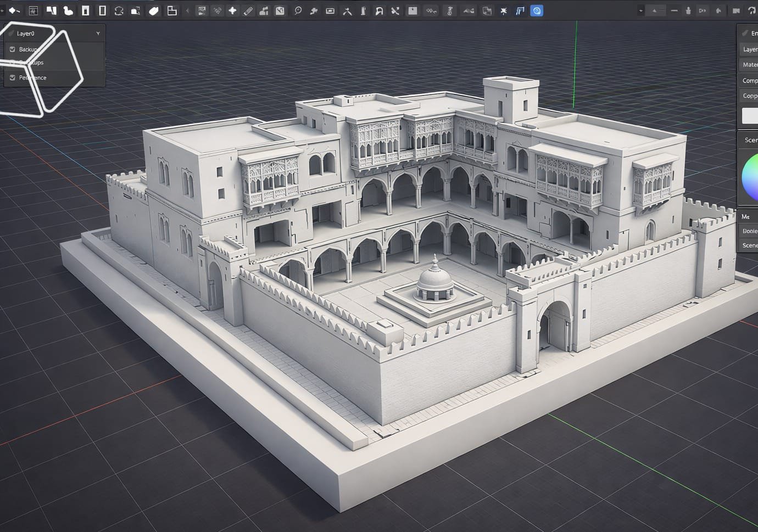Image resolution: width=758 pixels, height=532 pixels.
Task: Uncheck the Backup layer checkbox
Action: coord(13,49)
